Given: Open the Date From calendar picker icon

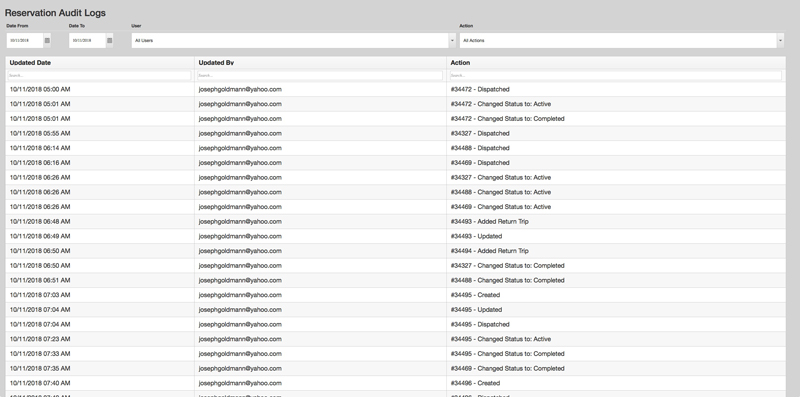Looking at the screenshot, I should (x=47, y=40).
